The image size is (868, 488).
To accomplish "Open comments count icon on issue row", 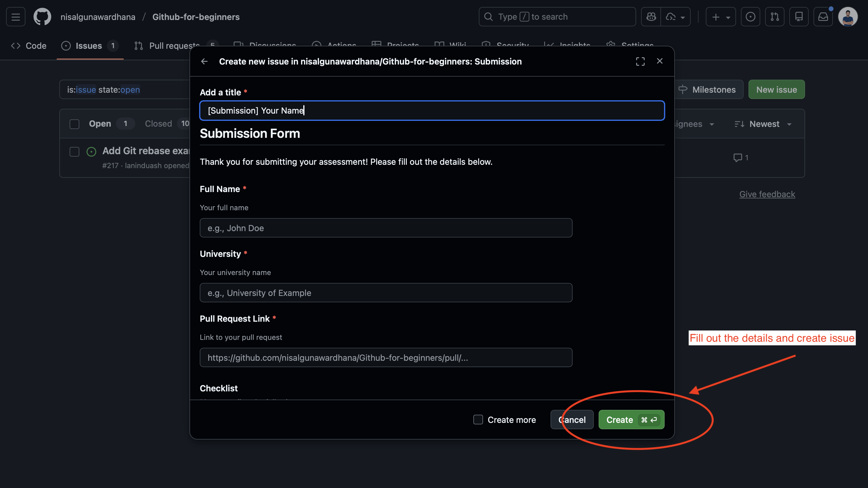I will point(741,158).
